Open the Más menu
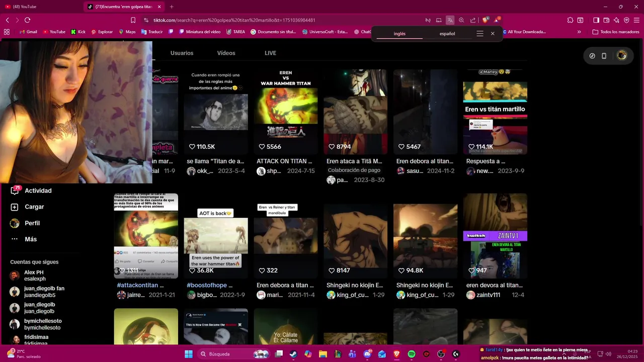This screenshot has height=362, width=644. pyautogui.click(x=30, y=239)
